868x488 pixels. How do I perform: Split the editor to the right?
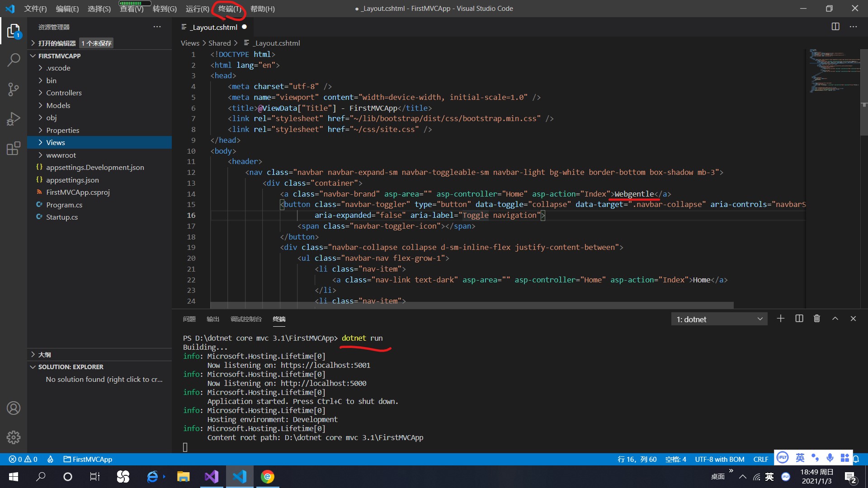point(835,27)
